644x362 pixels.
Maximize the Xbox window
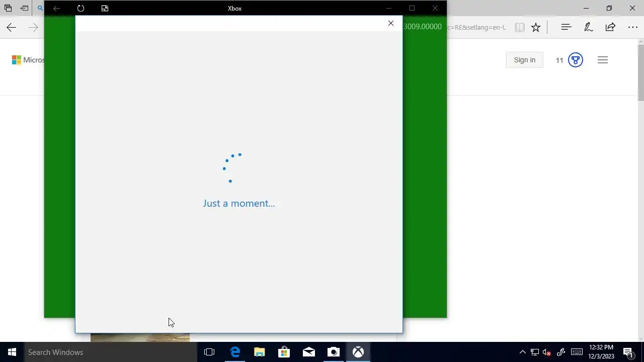[412, 8]
